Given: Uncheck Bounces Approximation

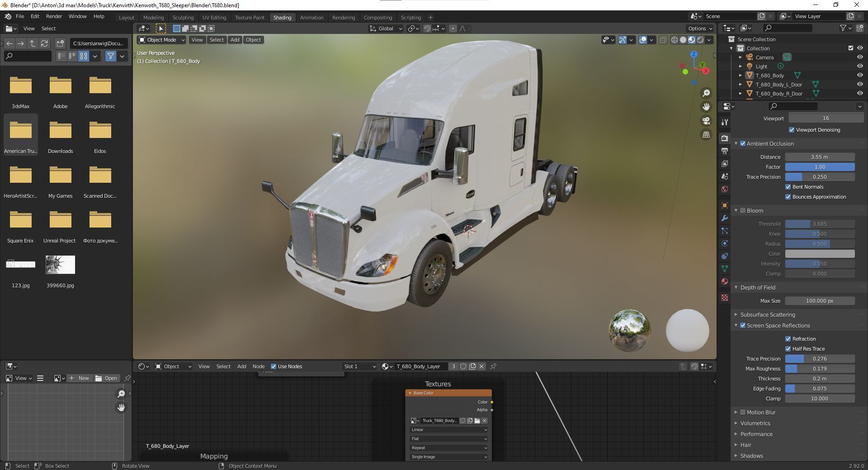Looking at the screenshot, I should click(788, 197).
